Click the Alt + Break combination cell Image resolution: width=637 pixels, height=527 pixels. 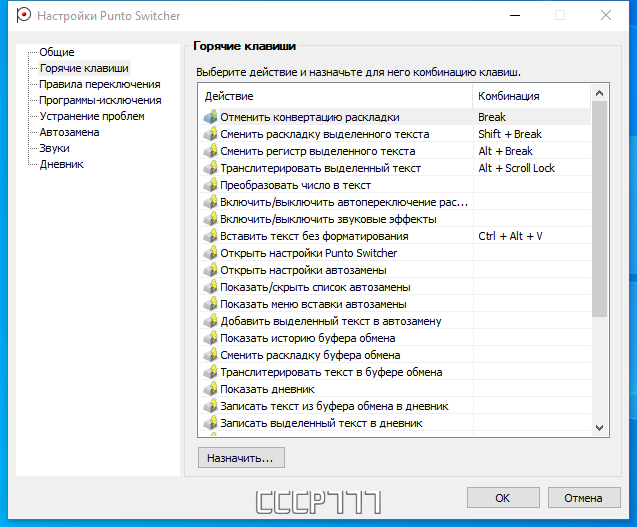point(532,151)
